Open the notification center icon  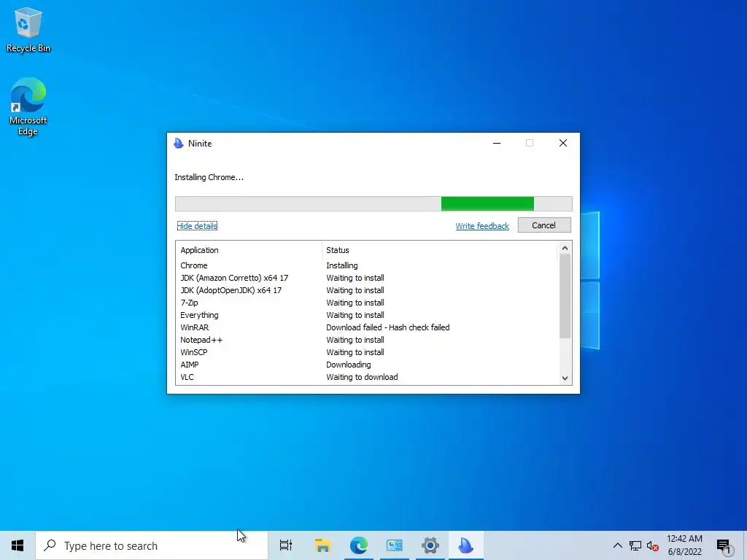pos(724,546)
